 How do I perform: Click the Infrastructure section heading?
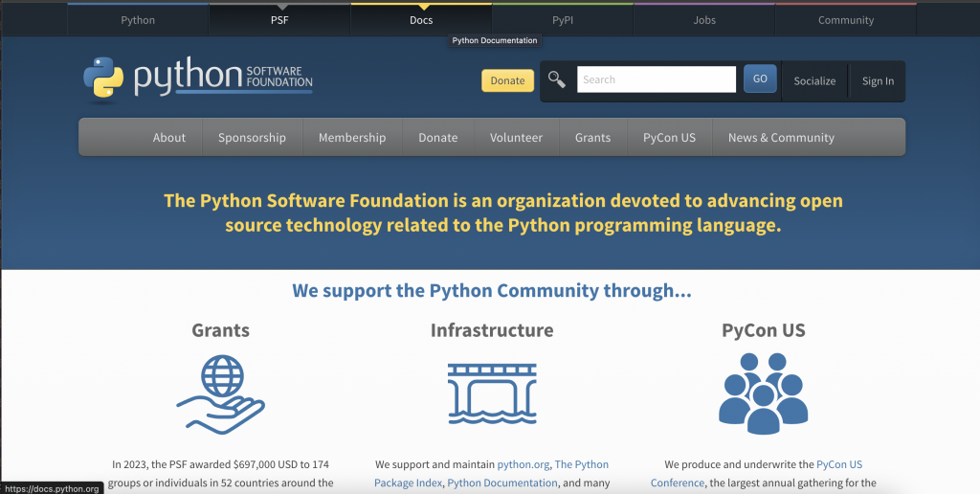pos(492,330)
